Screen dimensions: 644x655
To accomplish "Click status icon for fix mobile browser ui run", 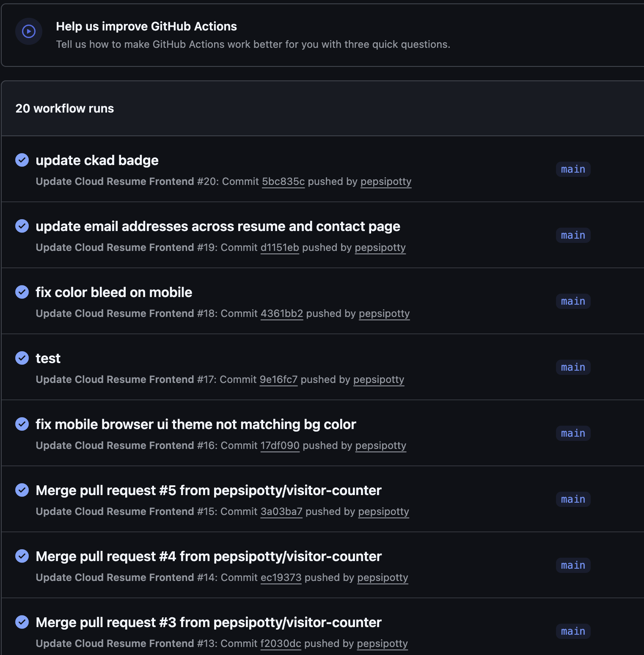I will point(22,424).
